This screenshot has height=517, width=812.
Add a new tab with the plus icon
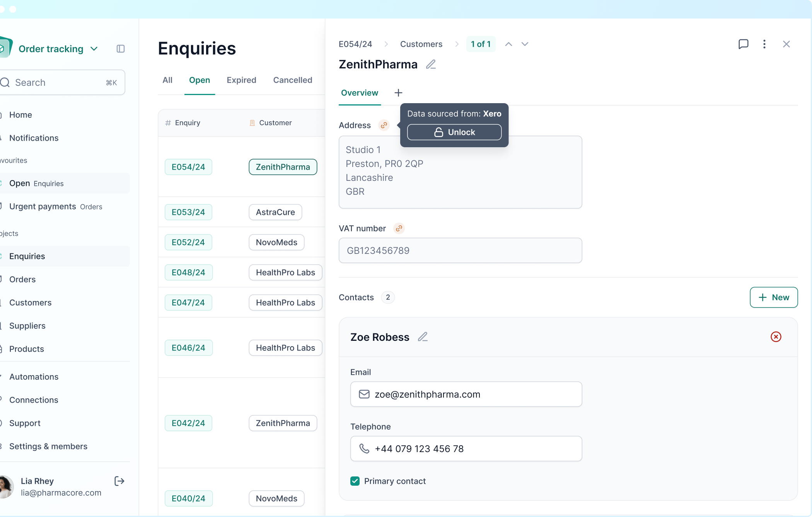398,93
